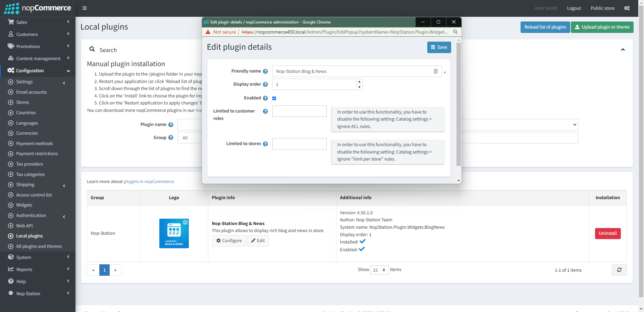
Task: Click the Limited to customer roles input
Action: 300,111
